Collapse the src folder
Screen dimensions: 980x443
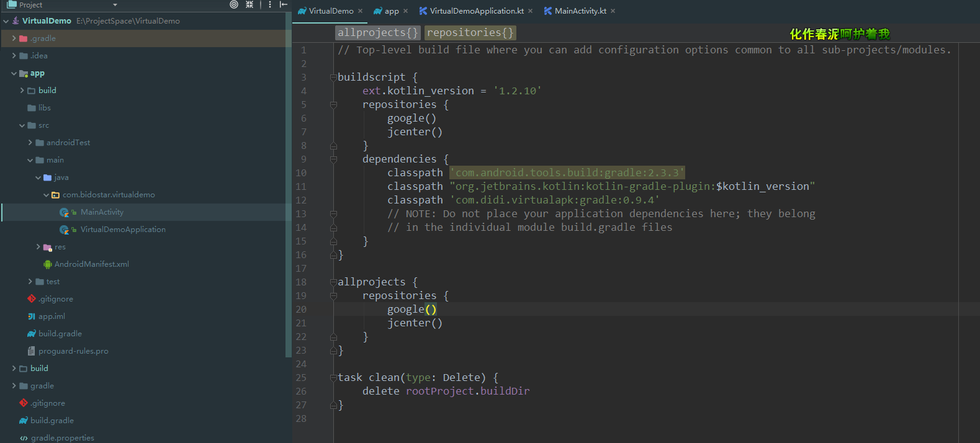[x=22, y=125]
